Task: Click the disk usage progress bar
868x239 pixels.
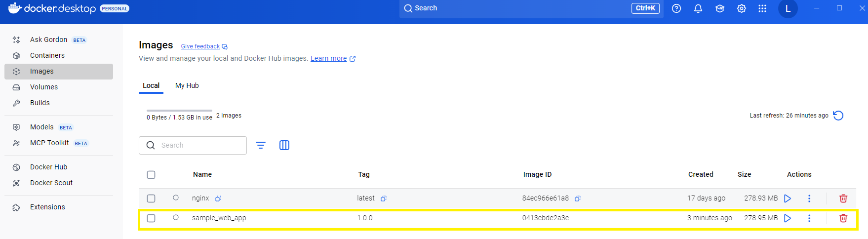Action: (x=180, y=111)
